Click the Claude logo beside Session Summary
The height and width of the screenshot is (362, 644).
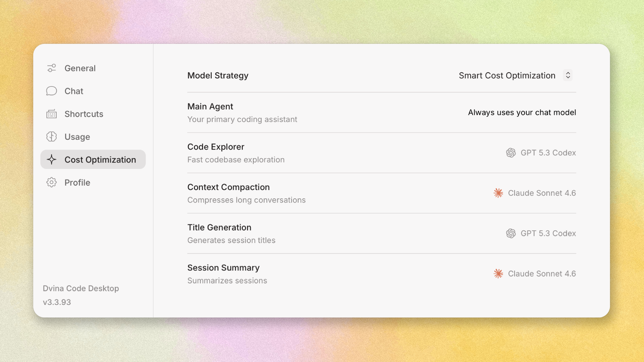coord(498,274)
